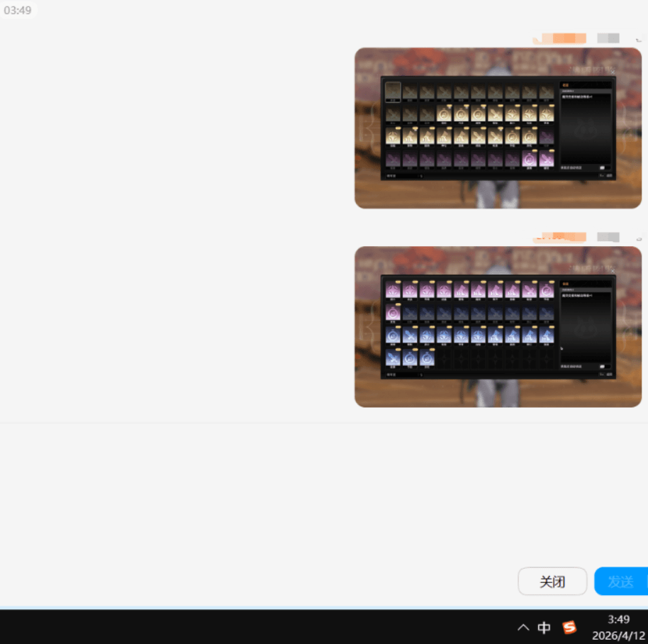The width and height of the screenshot is (648, 644).
Task: Click the X close icon in first game screenshot
Action: [x=613, y=72]
